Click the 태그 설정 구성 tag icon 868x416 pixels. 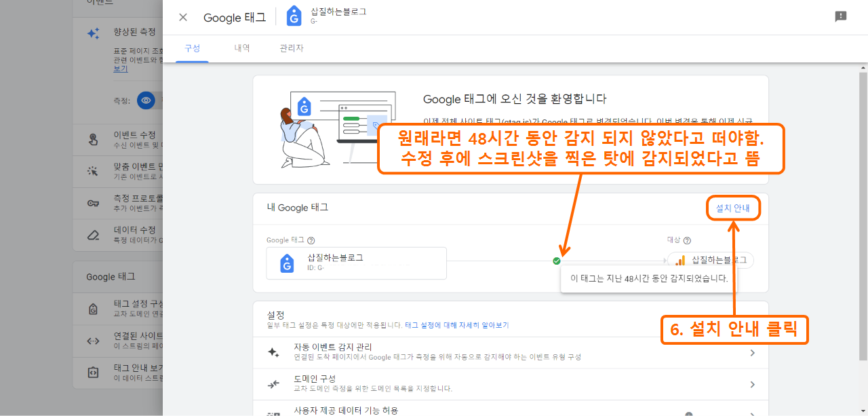pyautogui.click(x=93, y=308)
